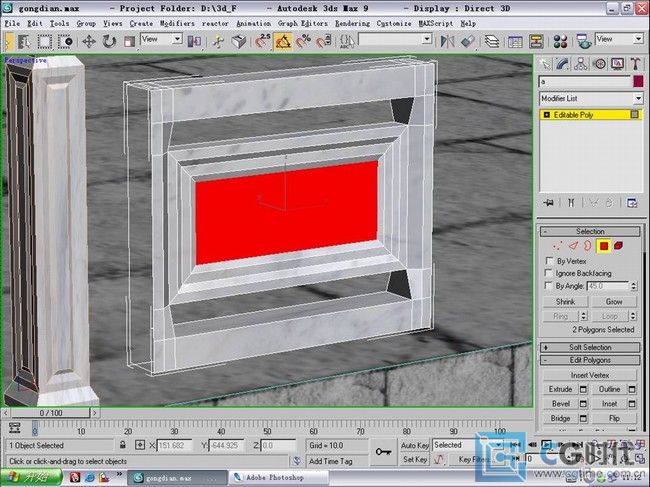Switch to the Motion command panel

click(x=599, y=64)
